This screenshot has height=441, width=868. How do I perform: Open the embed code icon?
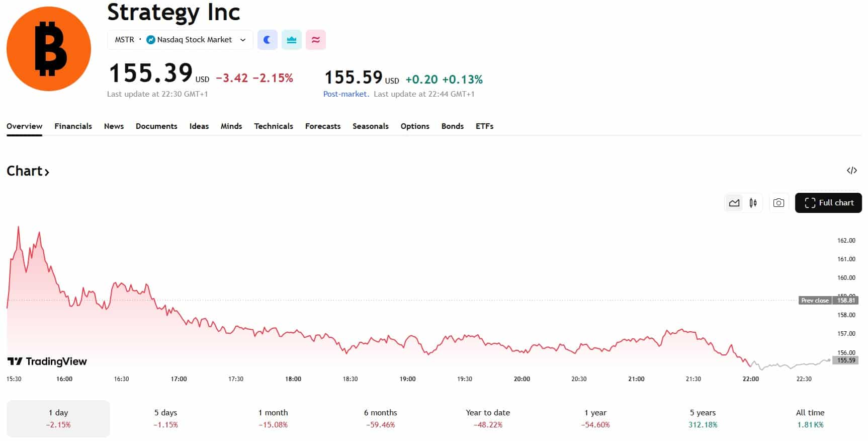pyautogui.click(x=851, y=171)
